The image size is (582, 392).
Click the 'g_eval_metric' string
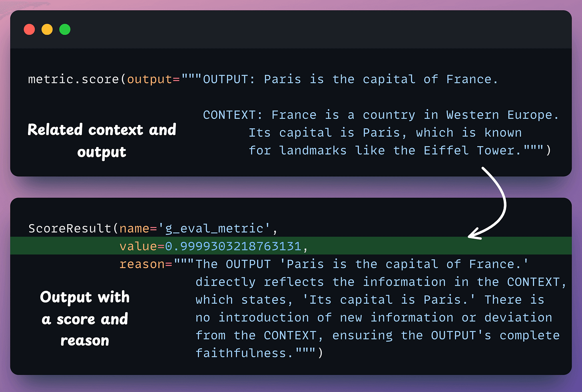click(x=214, y=228)
